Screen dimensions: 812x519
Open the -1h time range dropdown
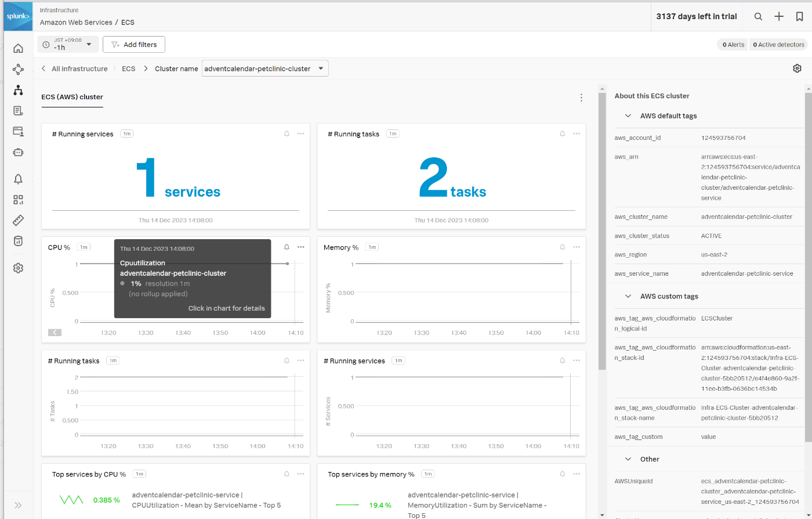[68, 44]
